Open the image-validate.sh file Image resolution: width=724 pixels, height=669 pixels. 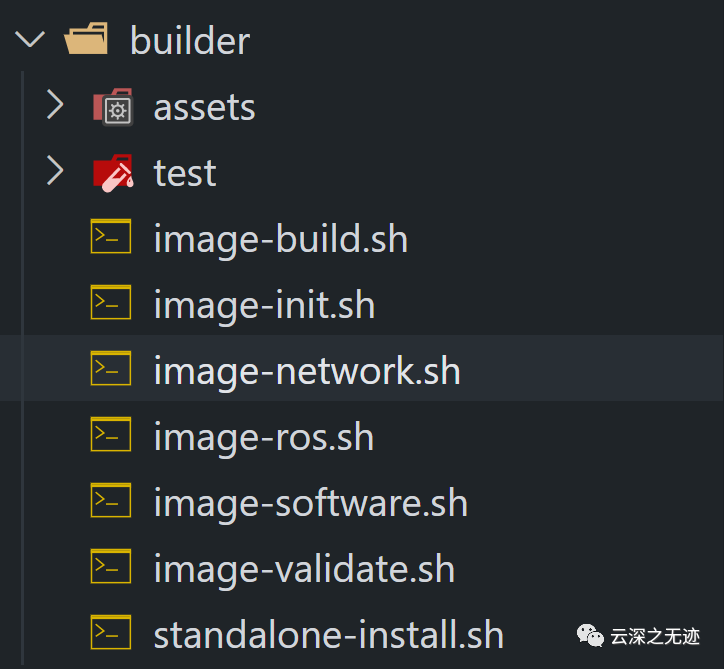(304, 569)
